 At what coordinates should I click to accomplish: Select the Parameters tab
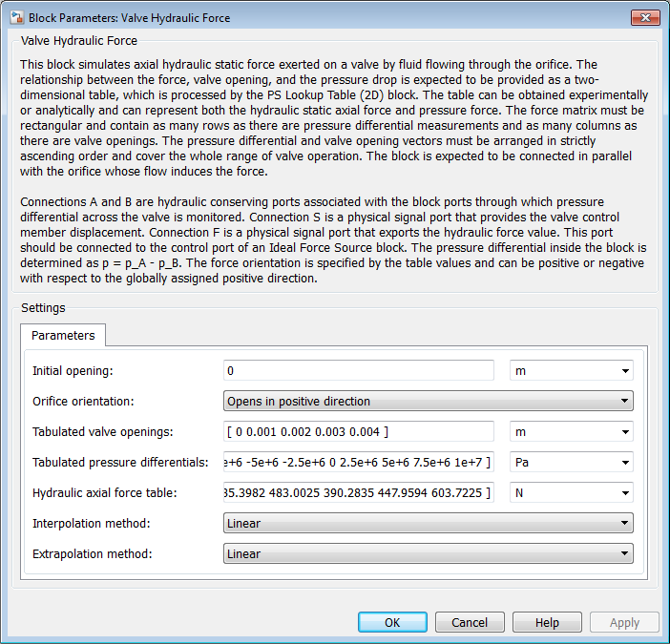[63, 336]
